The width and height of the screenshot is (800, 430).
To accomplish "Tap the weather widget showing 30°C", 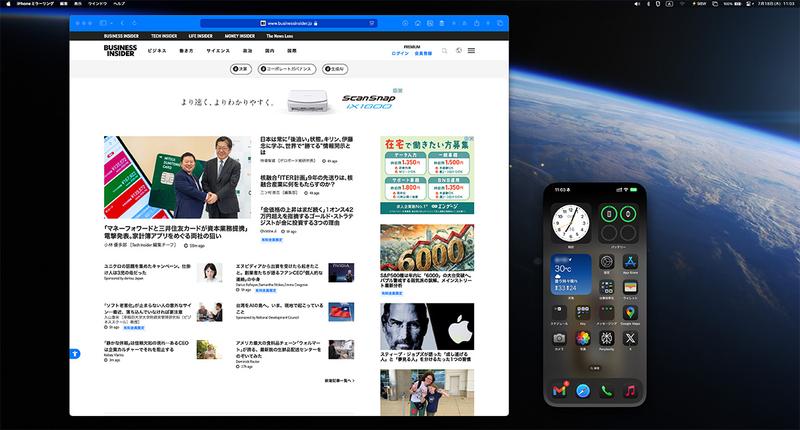I will (571, 274).
